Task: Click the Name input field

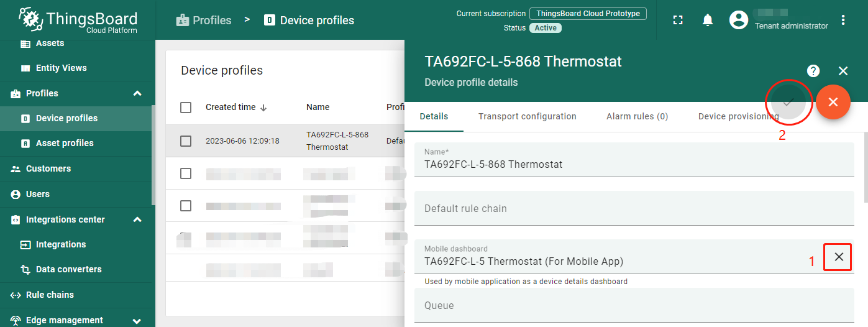Action: coord(634,160)
